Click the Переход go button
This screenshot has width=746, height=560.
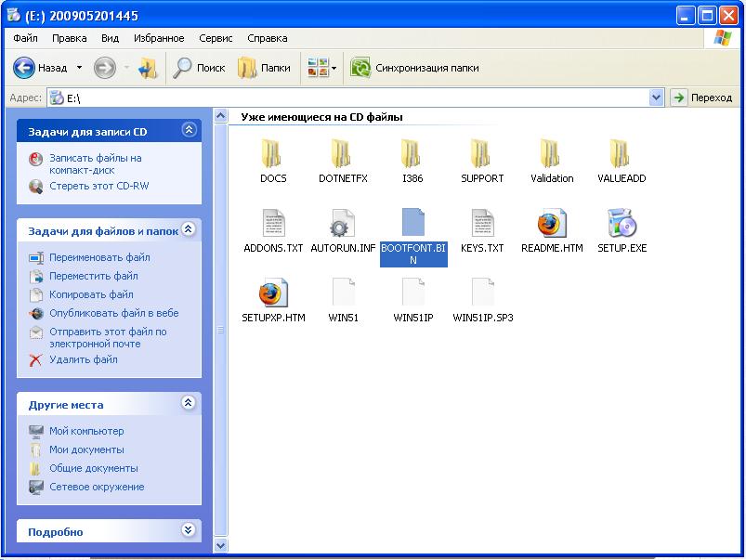tap(702, 98)
